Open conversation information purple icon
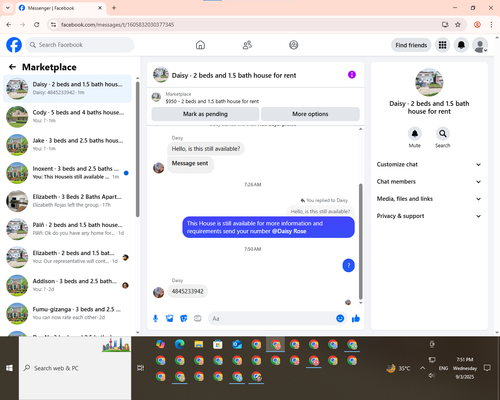This screenshot has height=400, width=500. 352,75
